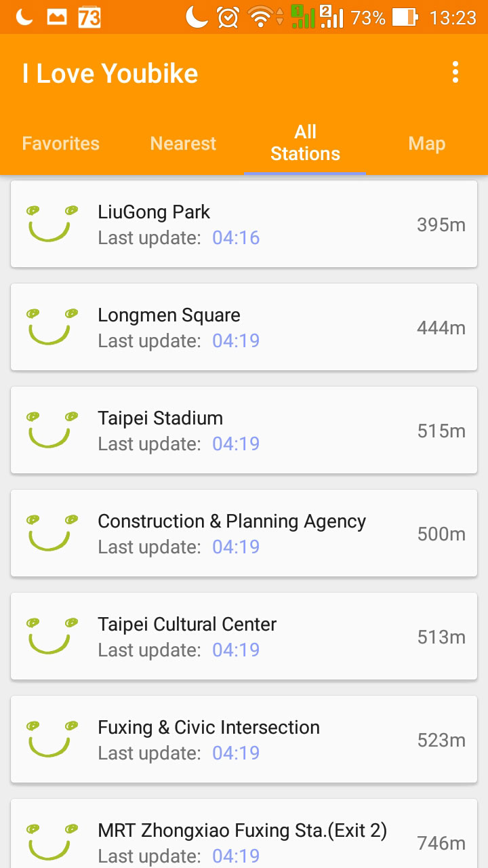The width and height of the screenshot is (488, 868).
Task: Tap the smiley icon beside LiuGong Park
Action: (49, 224)
